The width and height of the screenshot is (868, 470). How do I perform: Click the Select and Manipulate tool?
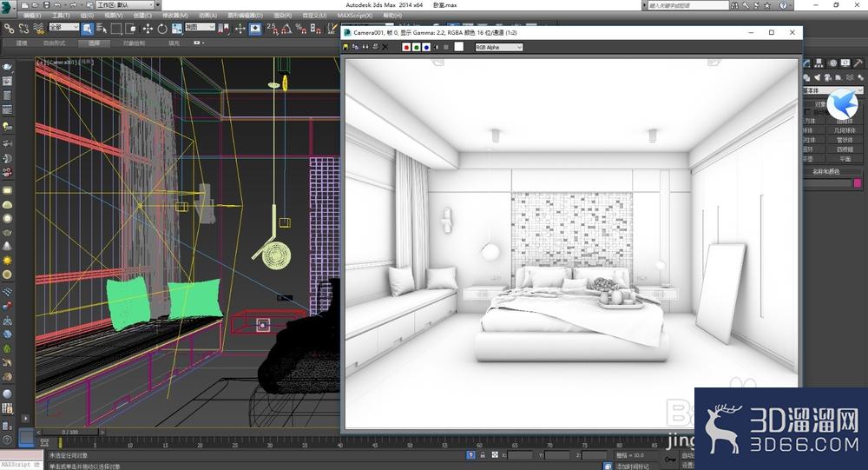pos(240,29)
